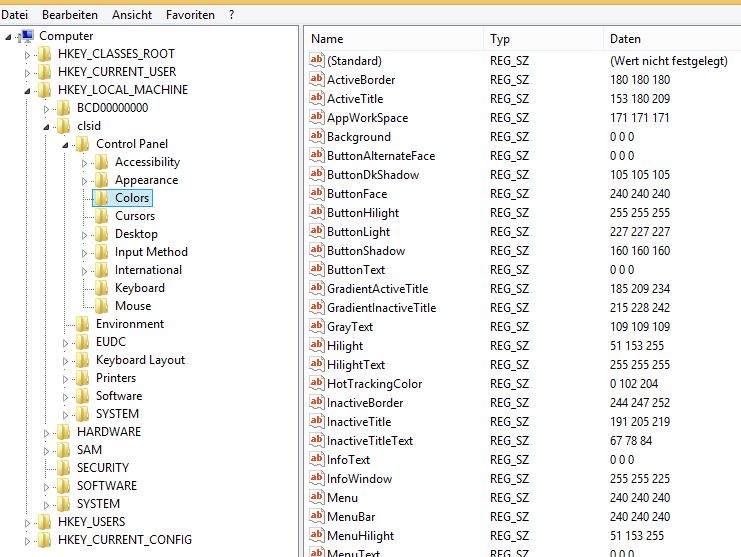Select the InactiveTitleText value name
The image size is (741, 557).
point(370,441)
